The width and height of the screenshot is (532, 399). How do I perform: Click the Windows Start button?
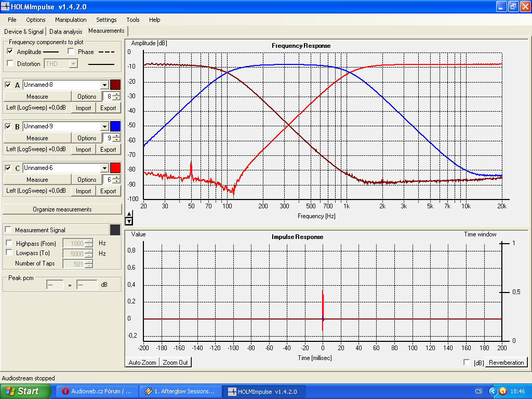tap(25, 391)
